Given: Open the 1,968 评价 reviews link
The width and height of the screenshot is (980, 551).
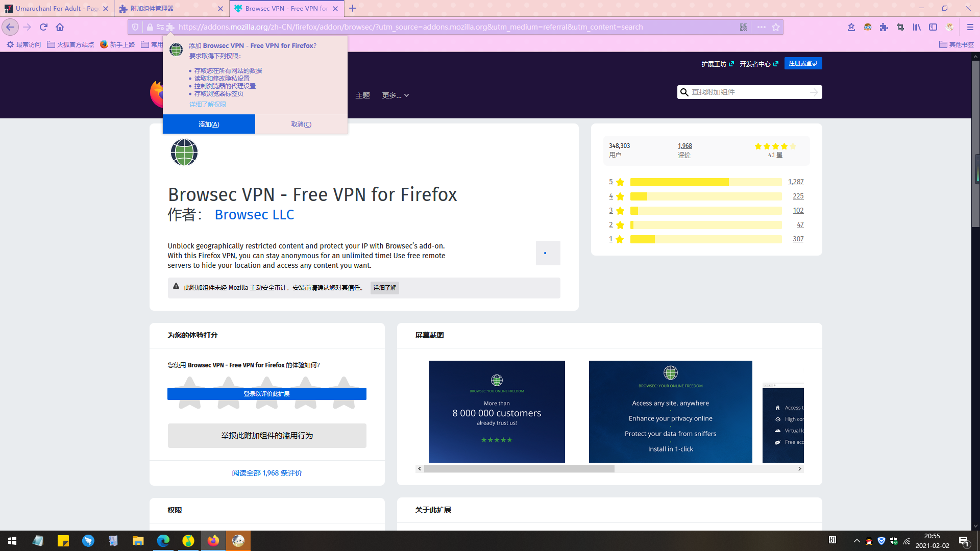Looking at the screenshot, I should [x=684, y=150].
